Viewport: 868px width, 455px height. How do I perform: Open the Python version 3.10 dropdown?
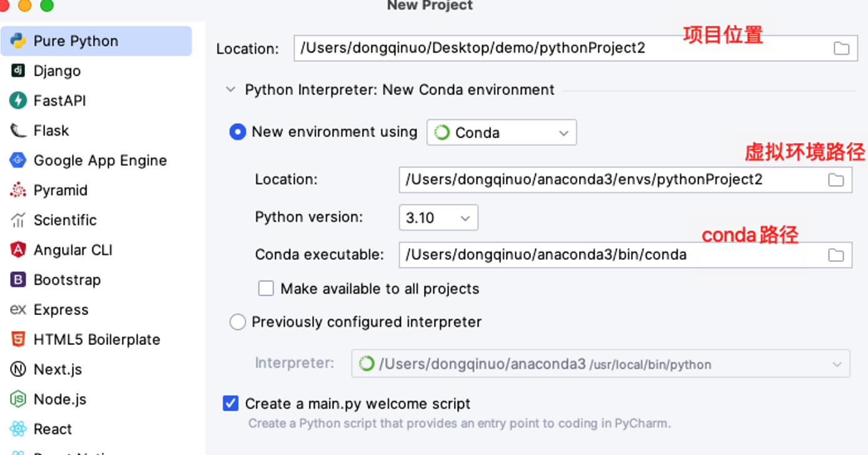[x=438, y=217]
